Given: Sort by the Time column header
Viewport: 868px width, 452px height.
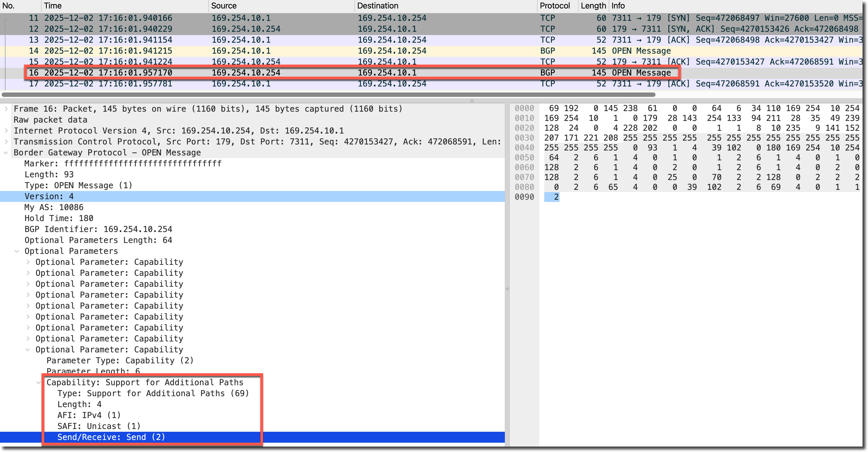Looking at the screenshot, I should tap(53, 6).
